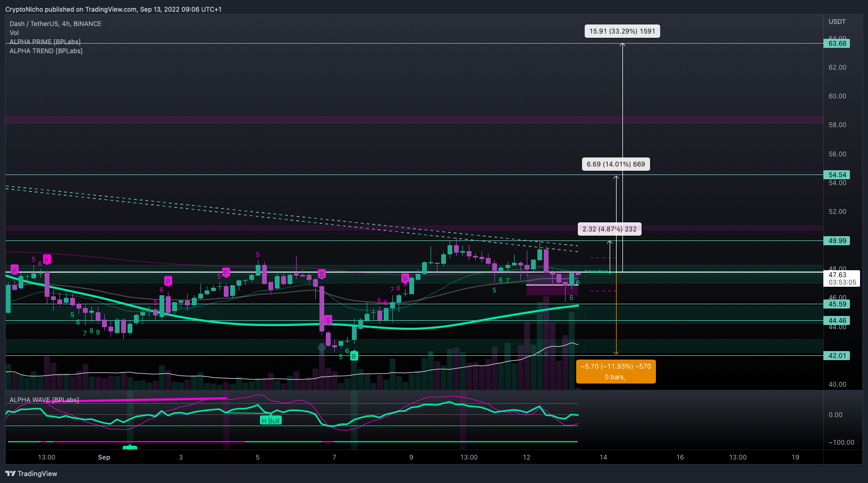Select the 63.68 price level label
The width and height of the screenshot is (868, 483).
[837, 44]
